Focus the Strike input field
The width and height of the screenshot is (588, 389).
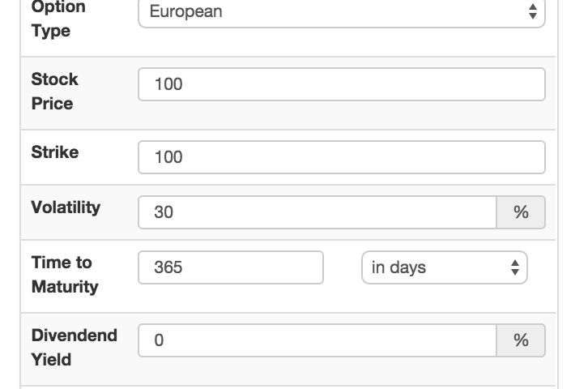click(341, 157)
